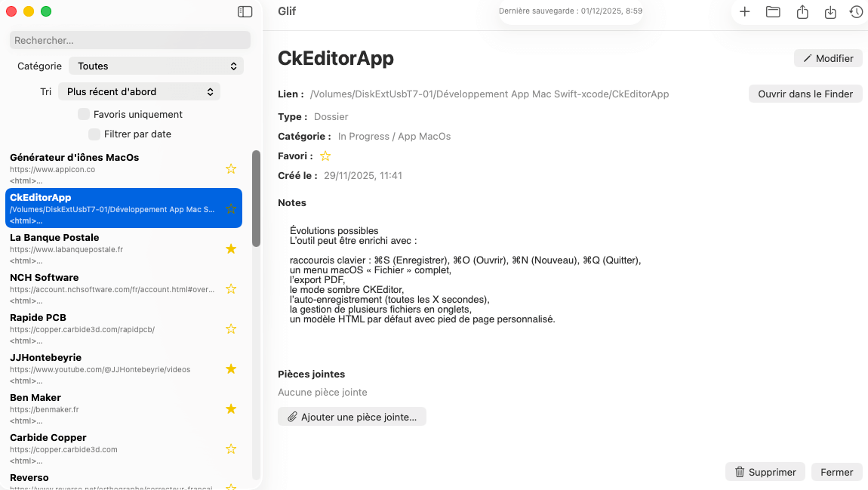868x490 pixels.
Task: Toggle favorite star for NCH Software
Action: coord(231,288)
